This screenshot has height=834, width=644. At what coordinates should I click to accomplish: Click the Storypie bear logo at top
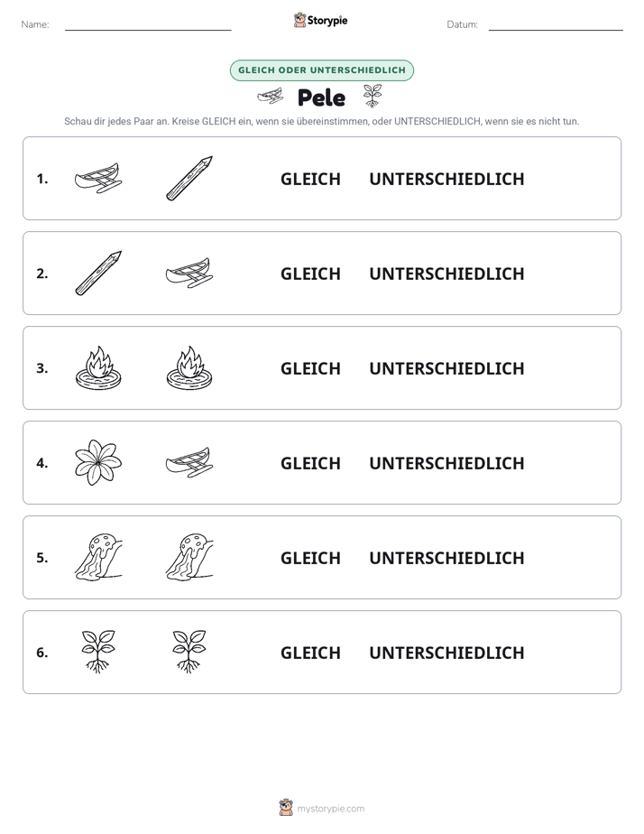click(299, 21)
